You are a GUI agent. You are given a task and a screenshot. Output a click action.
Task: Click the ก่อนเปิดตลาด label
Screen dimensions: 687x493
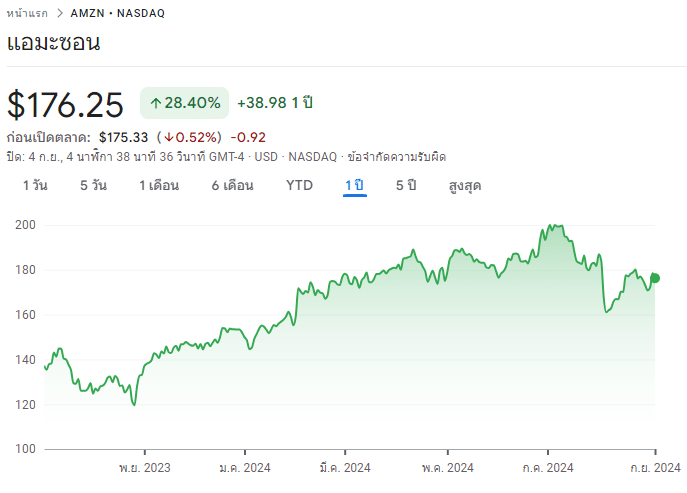point(49,137)
